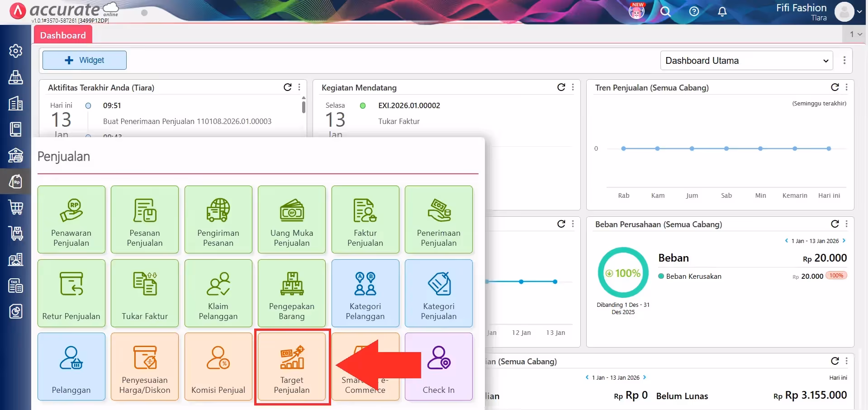Open Kategori Pelanggan tile
Screen dimensions: 868x410
point(365,293)
